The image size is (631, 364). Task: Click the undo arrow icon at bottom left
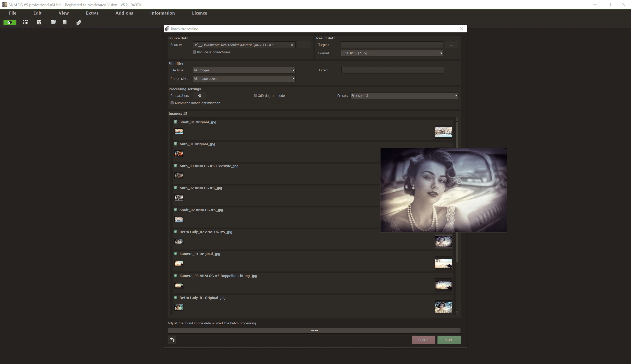(x=172, y=340)
